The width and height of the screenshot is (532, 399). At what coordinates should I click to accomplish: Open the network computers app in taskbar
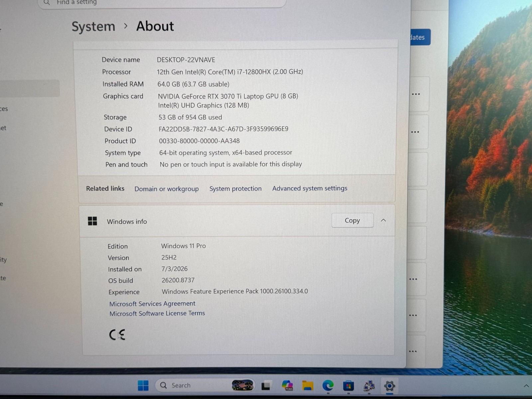[x=369, y=386]
